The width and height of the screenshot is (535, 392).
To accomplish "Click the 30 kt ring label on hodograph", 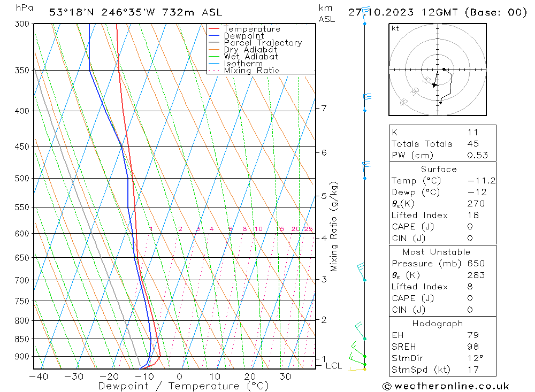I will tap(415, 92).
